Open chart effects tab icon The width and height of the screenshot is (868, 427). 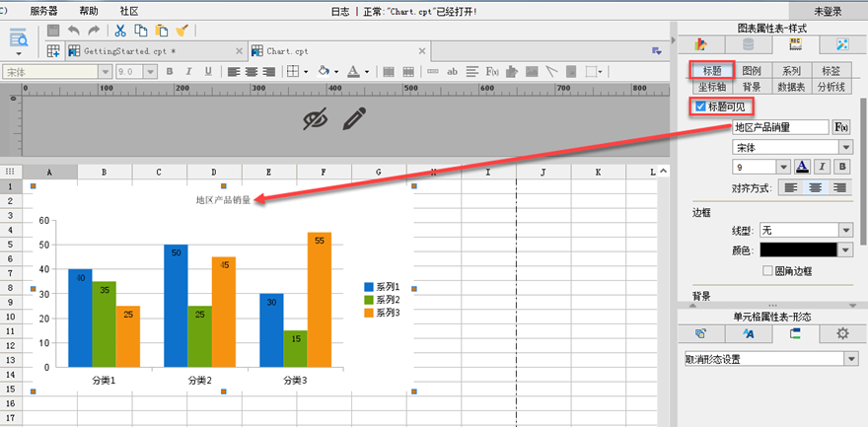pos(843,44)
